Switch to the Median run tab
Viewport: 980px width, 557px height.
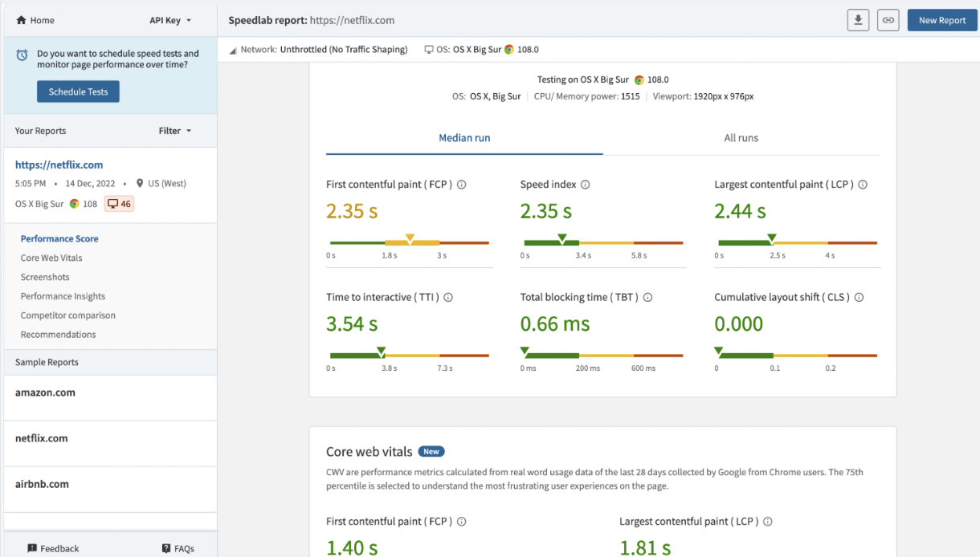pos(464,138)
